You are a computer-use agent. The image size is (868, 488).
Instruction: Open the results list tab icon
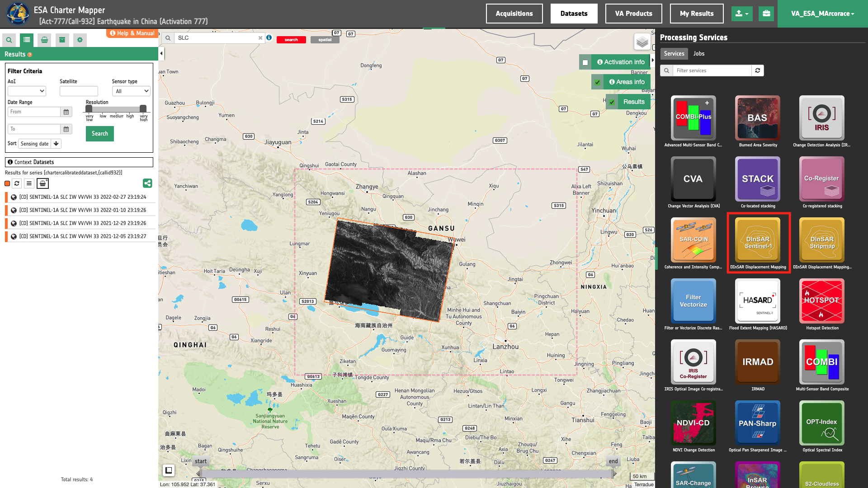[x=27, y=40]
